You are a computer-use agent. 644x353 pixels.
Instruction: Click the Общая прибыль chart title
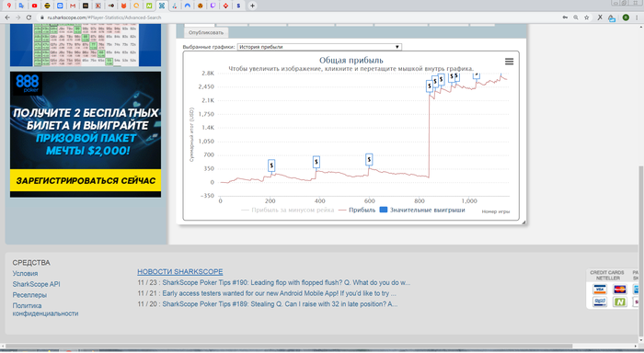pyautogui.click(x=351, y=61)
